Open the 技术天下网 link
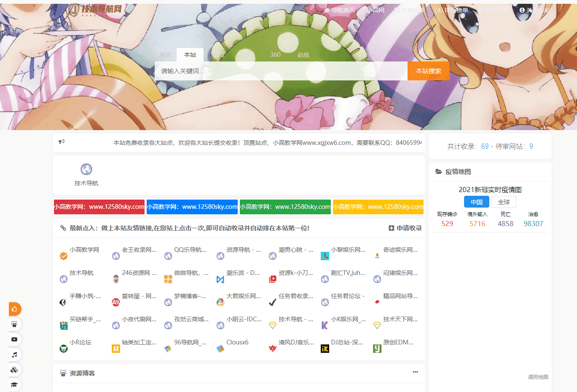This screenshot has height=392, width=577. (400, 319)
